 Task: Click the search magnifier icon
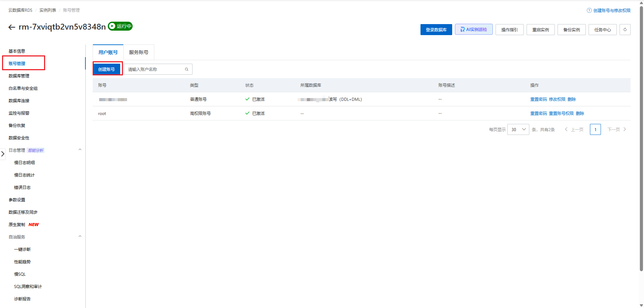[187, 70]
